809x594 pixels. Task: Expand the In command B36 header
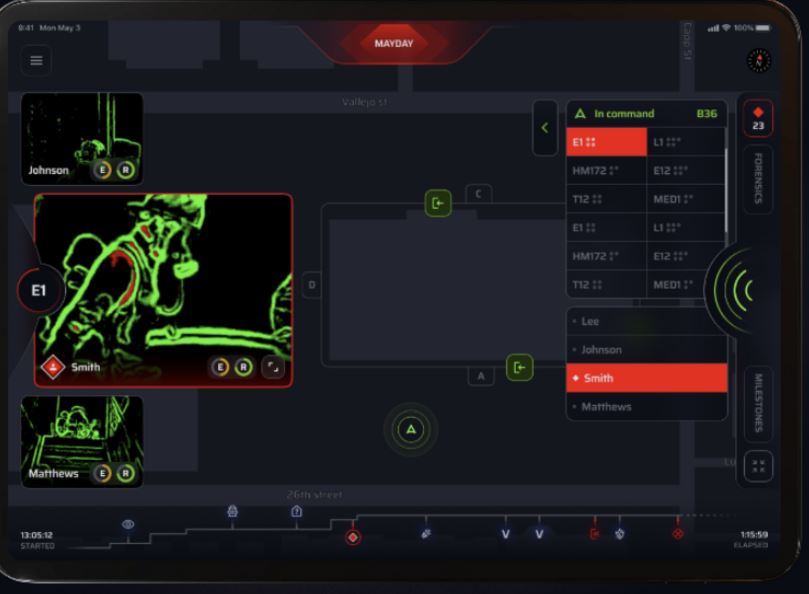click(646, 114)
